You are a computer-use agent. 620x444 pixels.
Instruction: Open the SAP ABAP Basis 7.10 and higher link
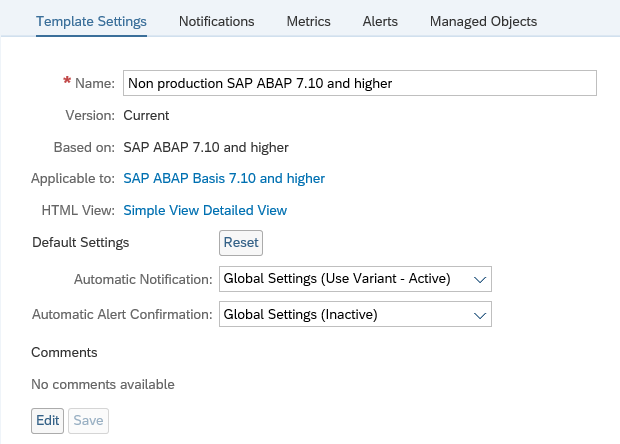224,178
